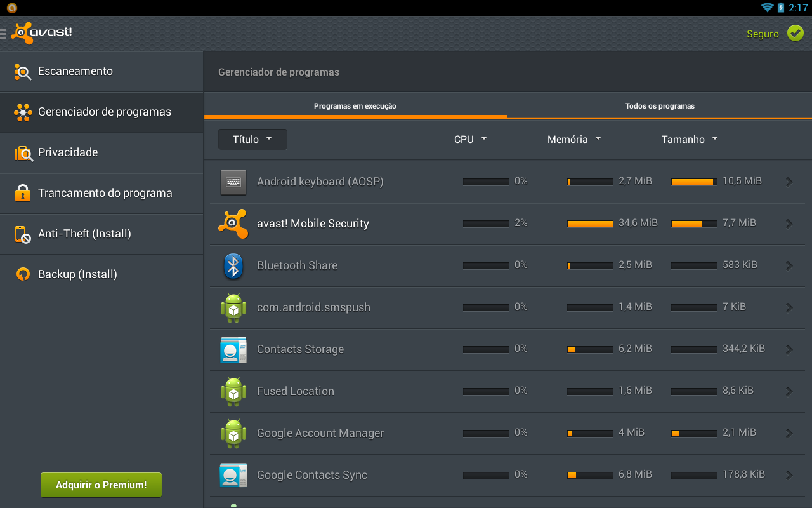Open the avast! Mobile Security app icon
812x508 pixels.
point(233,223)
